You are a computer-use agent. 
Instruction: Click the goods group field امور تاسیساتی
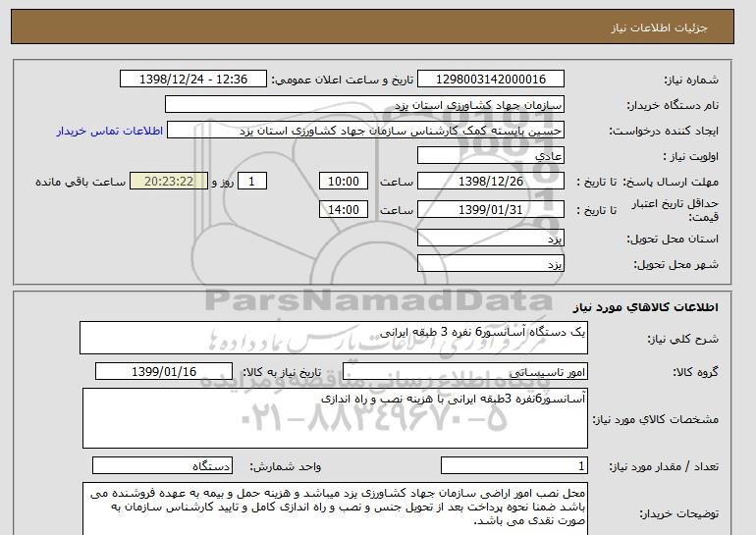pyautogui.click(x=464, y=372)
